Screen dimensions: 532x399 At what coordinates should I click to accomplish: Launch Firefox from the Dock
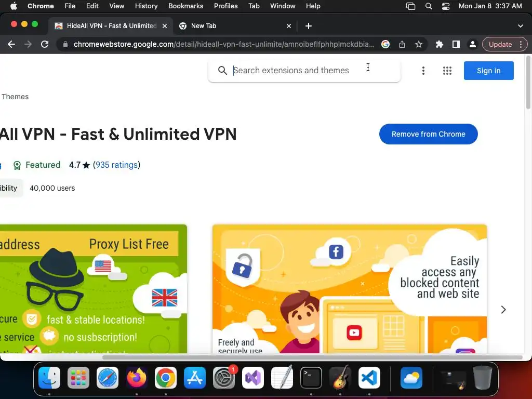pyautogui.click(x=137, y=378)
